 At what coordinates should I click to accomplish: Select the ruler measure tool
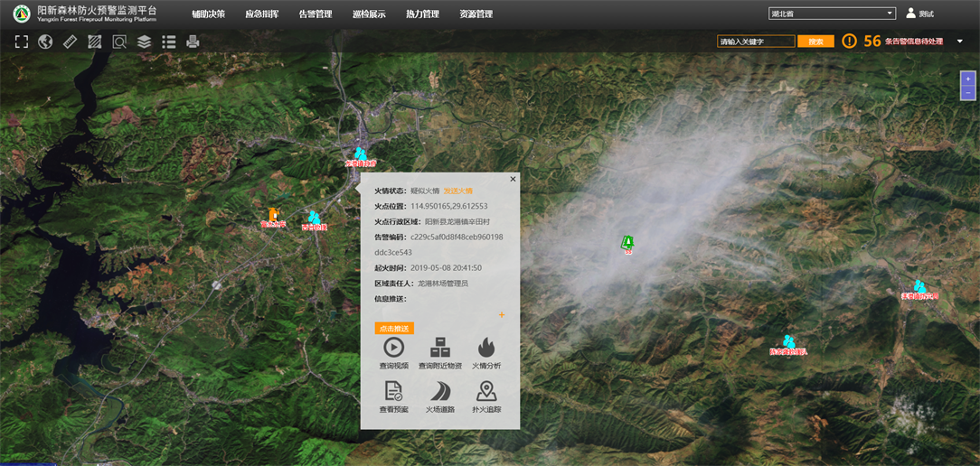pyautogui.click(x=71, y=42)
